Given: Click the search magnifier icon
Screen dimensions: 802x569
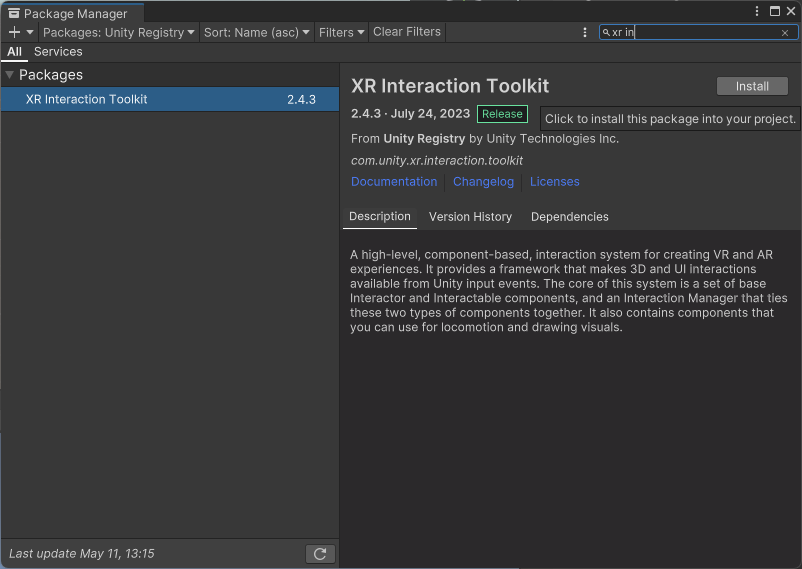Looking at the screenshot, I should 606,32.
